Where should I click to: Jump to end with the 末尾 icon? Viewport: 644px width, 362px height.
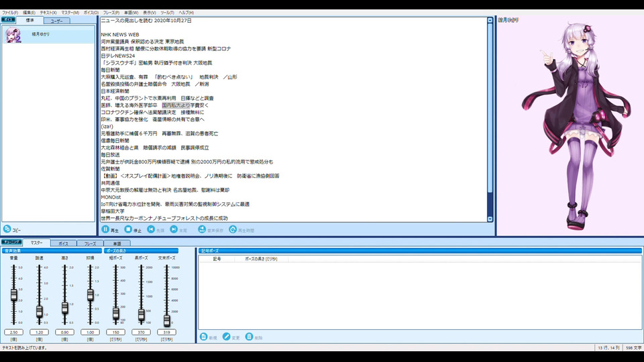point(174,229)
